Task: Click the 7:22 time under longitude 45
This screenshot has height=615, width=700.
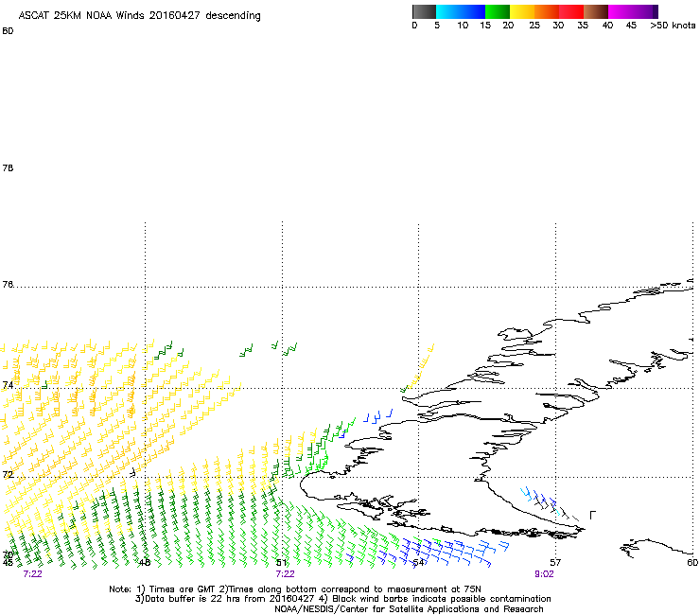Action: (32, 574)
